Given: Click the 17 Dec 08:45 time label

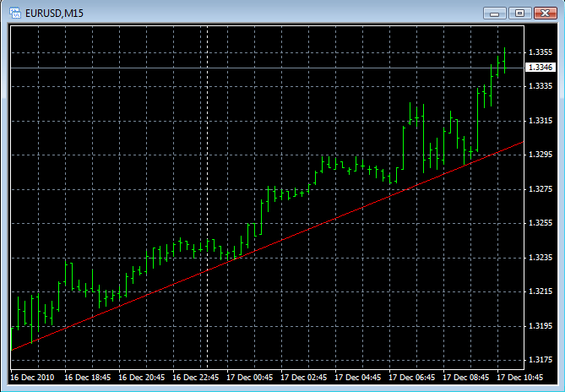Looking at the screenshot, I should pos(466,378).
